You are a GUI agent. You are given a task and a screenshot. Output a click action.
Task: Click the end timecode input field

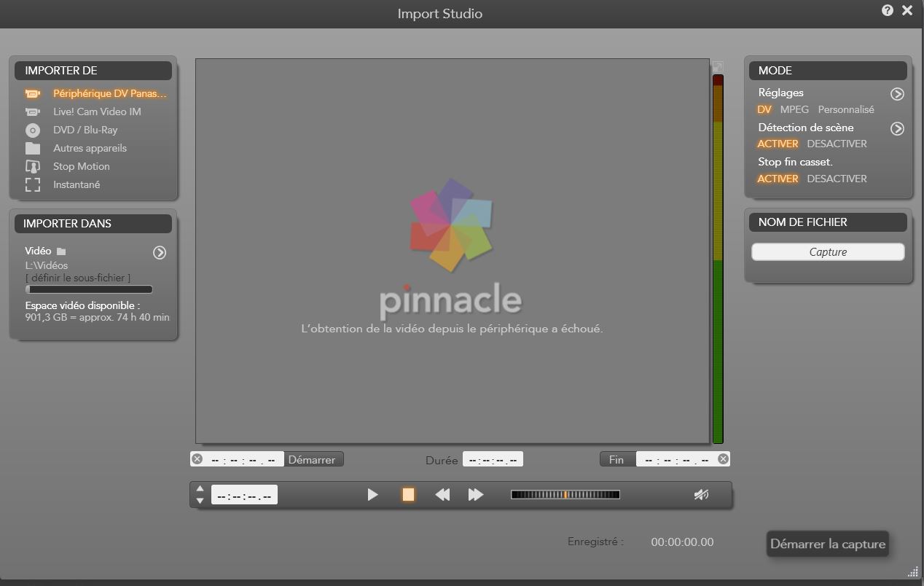pos(677,459)
